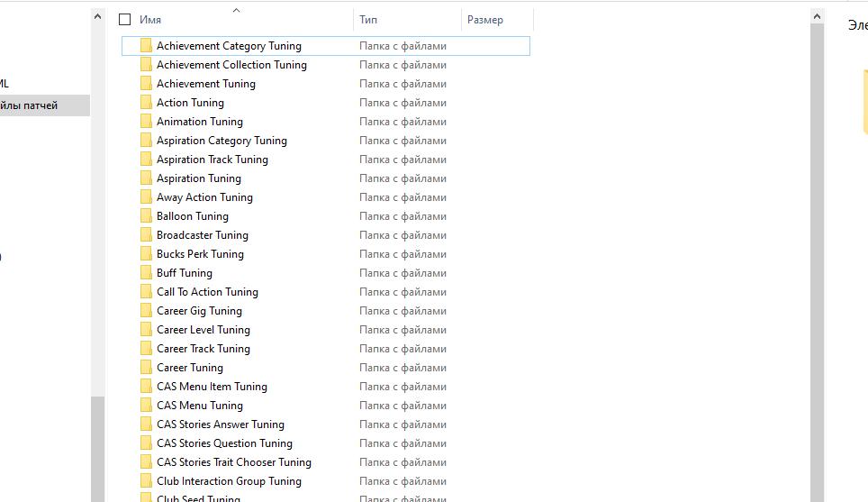This screenshot has height=502, width=868.
Task: Click the Broadcaster Tuning folder icon
Action: [x=146, y=235]
